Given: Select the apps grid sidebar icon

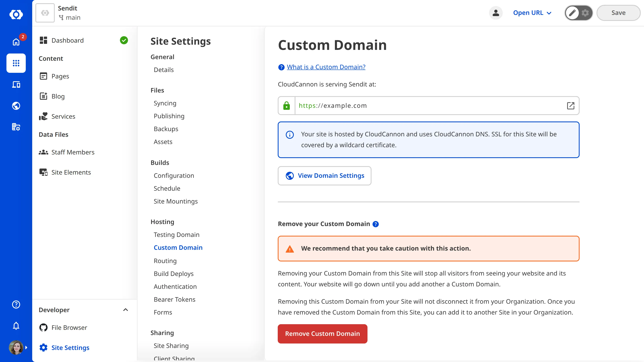Looking at the screenshot, I should pyautogui.click(x=16, y=63).
